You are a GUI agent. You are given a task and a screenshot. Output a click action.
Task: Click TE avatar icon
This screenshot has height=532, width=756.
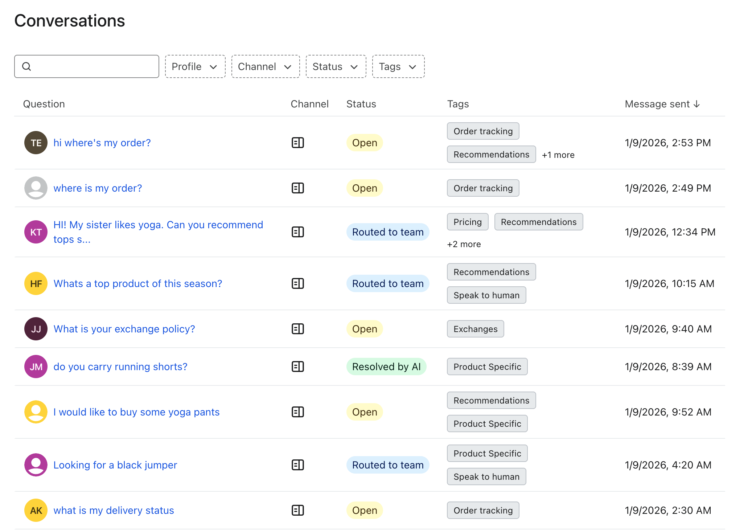(36, 143)
